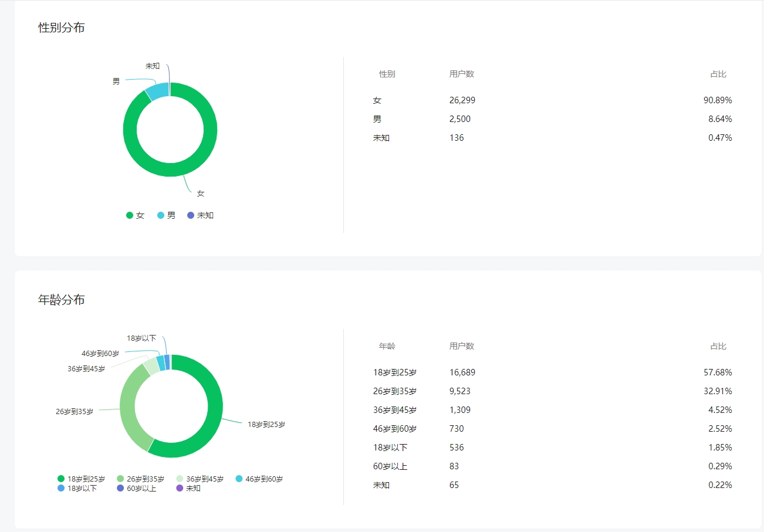Toggle the 男 legend item in gender chart
This screenshot has height=532, width=764.
[167, 215]
